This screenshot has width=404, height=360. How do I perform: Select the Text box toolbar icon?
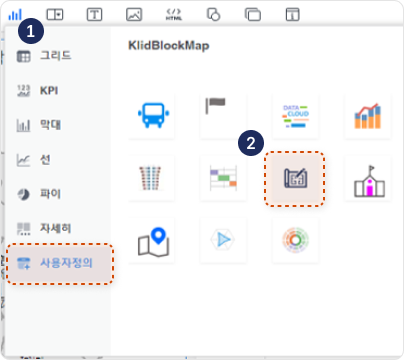tap(94, 15)
